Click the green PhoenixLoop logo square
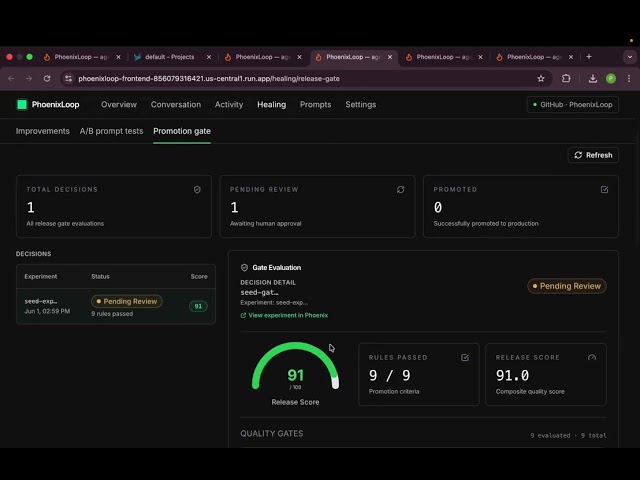Viewport: 640px width, 480px height. point(22,104)
